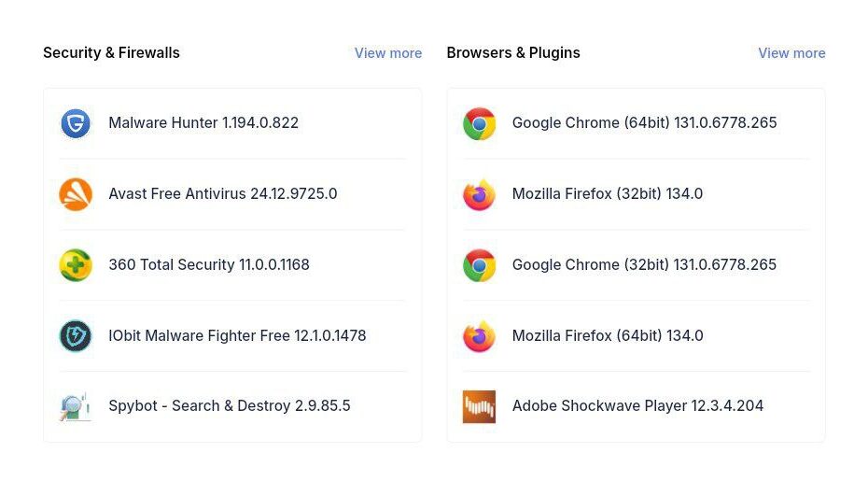Open Adobe Shockwave Player 12.3.4.204 link
Image resolution: width=868 pixels, height=481 pixels.
coord(637,405)
